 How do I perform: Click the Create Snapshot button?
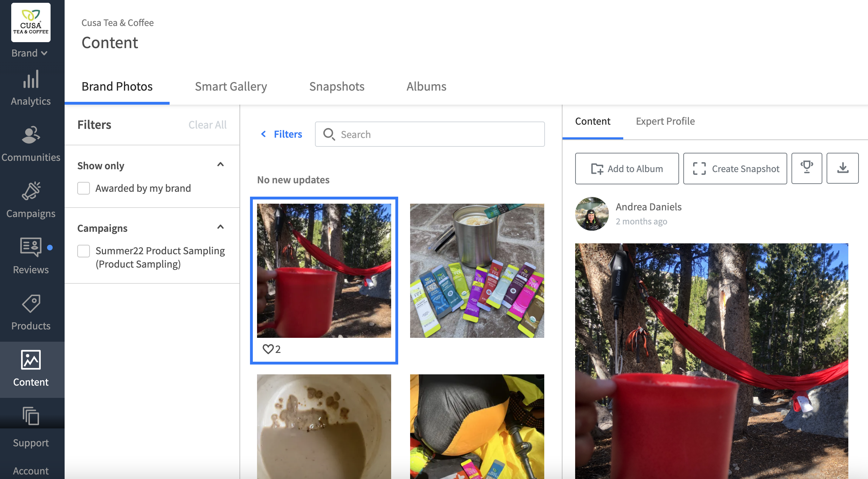[735, 169]
